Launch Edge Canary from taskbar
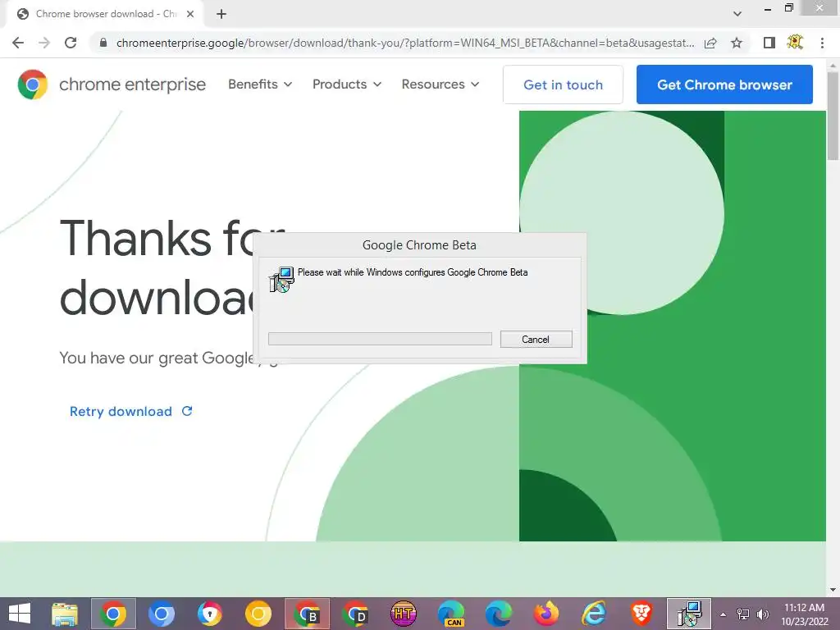This screenshot has height=630, width=840. coord(451,614)
